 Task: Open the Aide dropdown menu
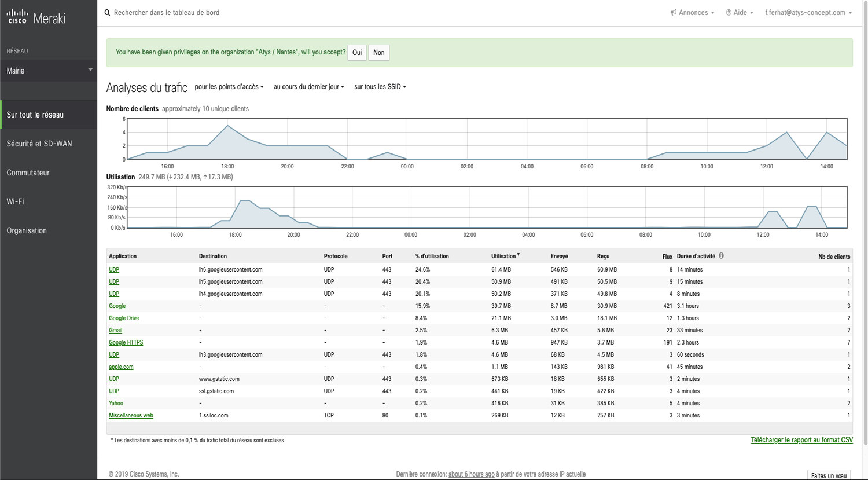pyautogui.click(x=740, y=13)
